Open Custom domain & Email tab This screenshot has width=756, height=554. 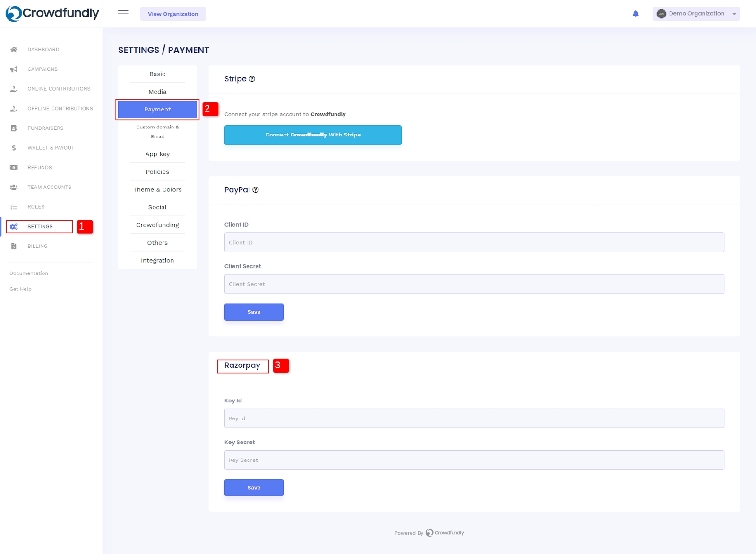(157, 132)
